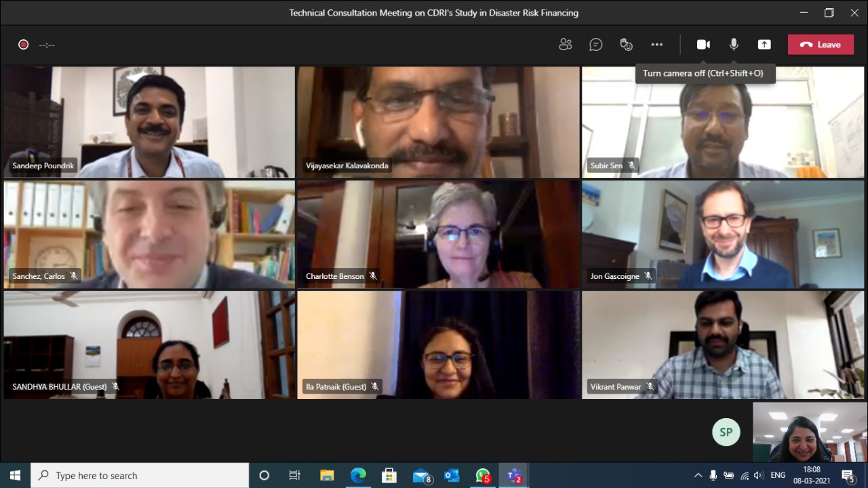
Task: Open the Windows notification center
Action: click(x=848, y=475)
